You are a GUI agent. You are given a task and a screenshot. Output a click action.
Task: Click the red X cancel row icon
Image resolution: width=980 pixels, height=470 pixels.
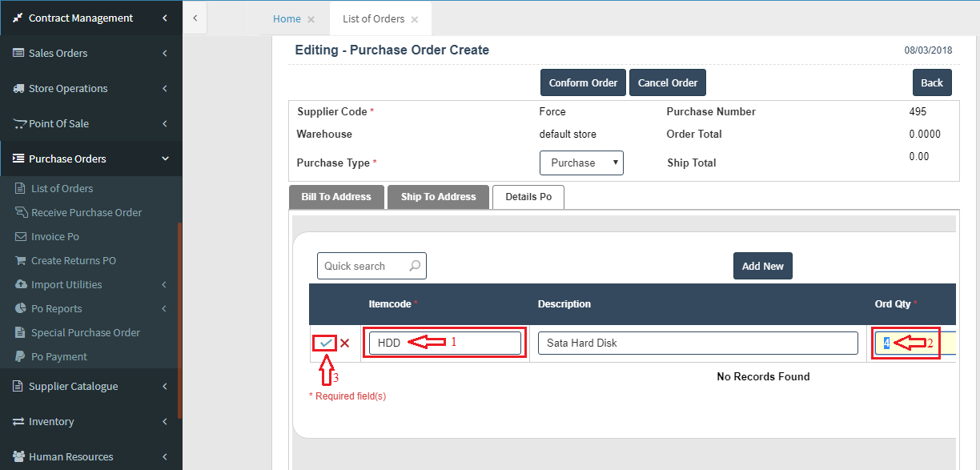345,343
